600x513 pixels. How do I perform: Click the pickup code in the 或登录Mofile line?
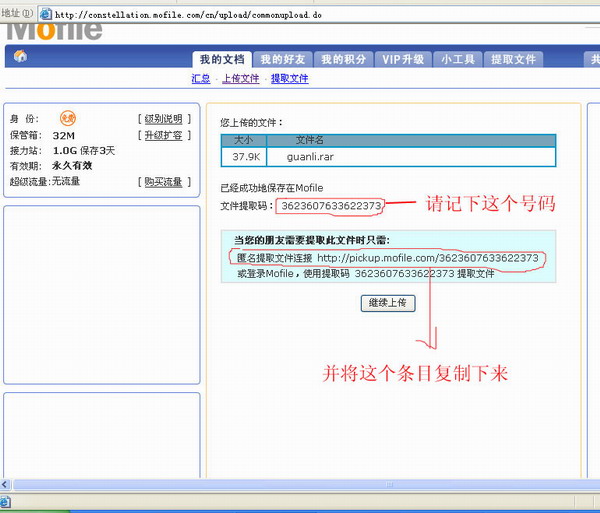tap(404, 274)
